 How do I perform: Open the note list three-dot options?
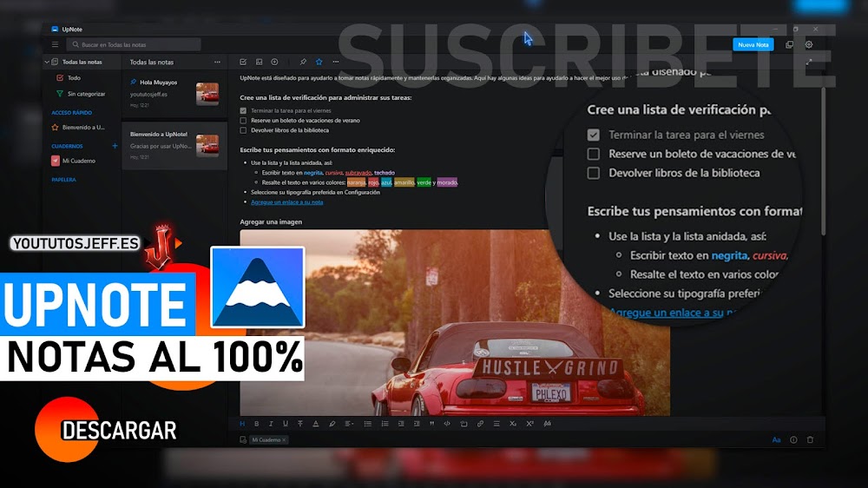[x=217, y=62]
